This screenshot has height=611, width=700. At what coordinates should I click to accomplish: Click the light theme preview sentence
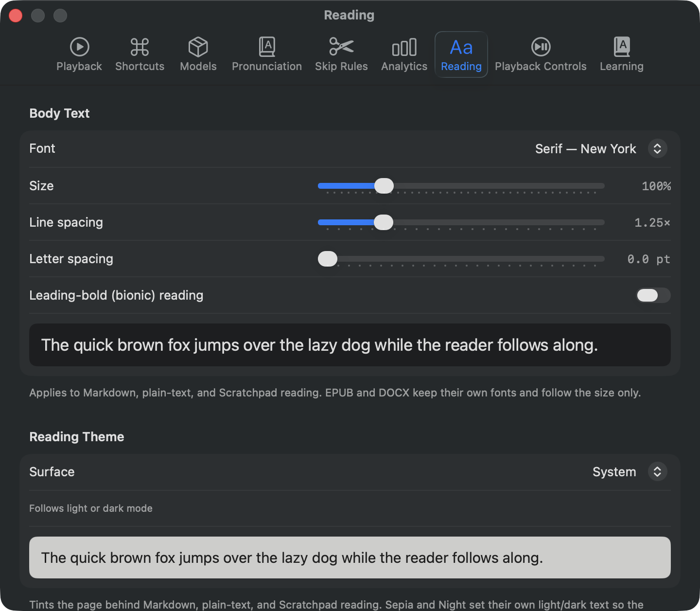coord(292,557)
